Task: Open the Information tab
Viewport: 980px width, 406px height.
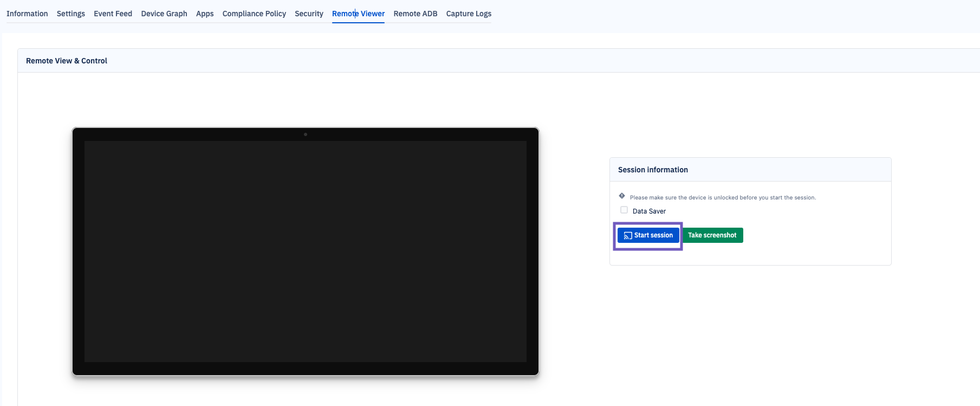Action: tap(27, 14)
